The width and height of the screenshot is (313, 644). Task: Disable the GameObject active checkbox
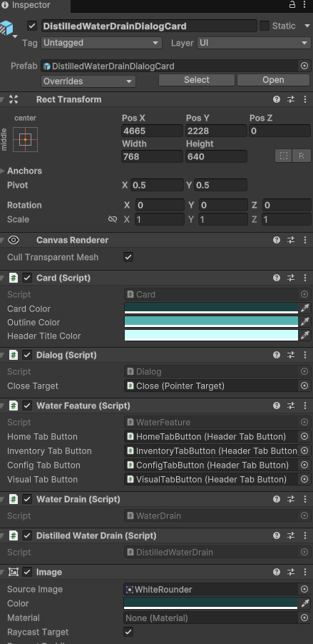[x=32, y=26]
